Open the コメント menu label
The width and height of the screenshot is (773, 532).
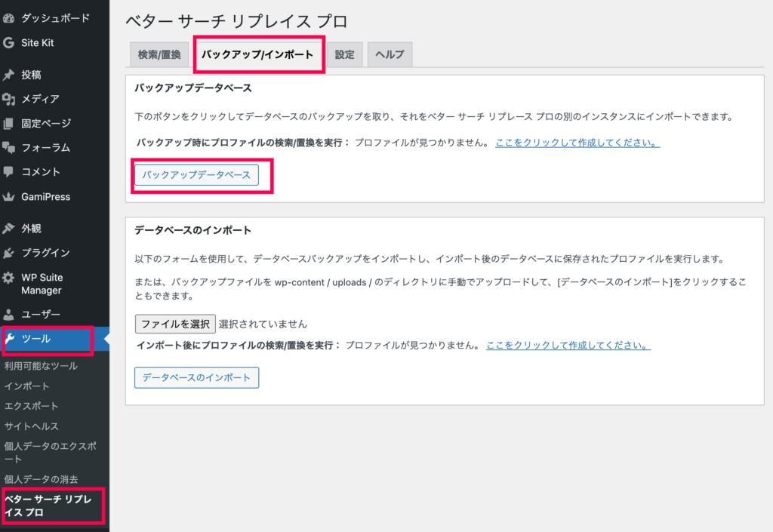tap(41, 171)
